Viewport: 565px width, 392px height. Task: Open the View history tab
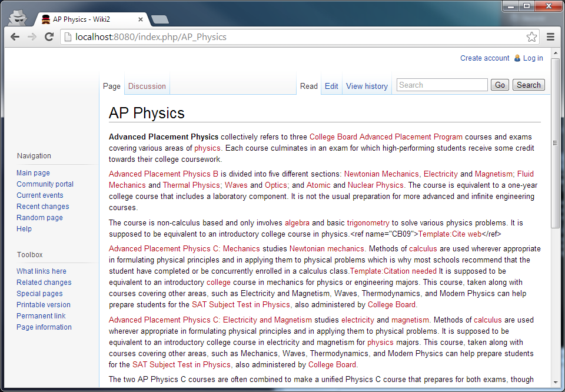tap(366, 86)
